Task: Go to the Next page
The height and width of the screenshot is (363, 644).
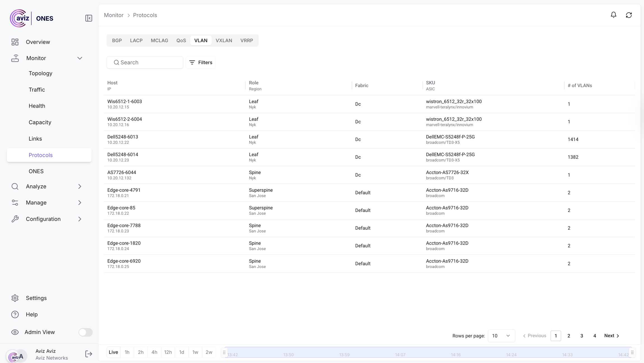Action: 612,336
